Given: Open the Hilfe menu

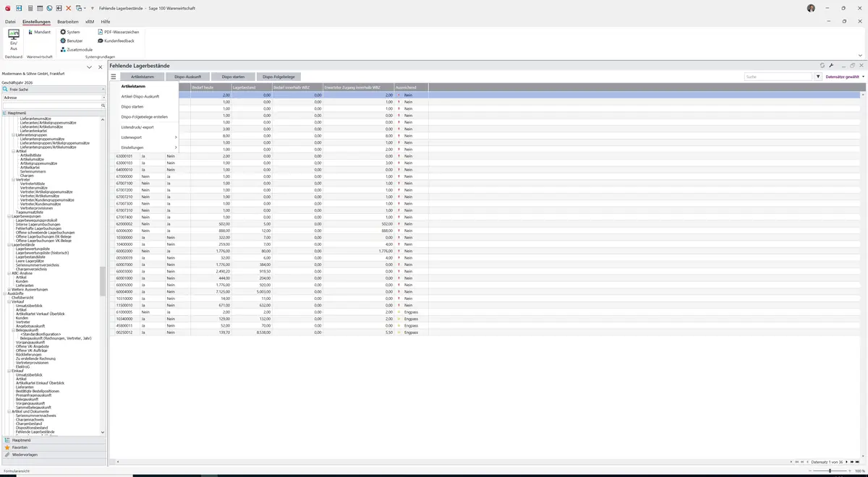Looking at the screenshot, I should click(106, 22).
